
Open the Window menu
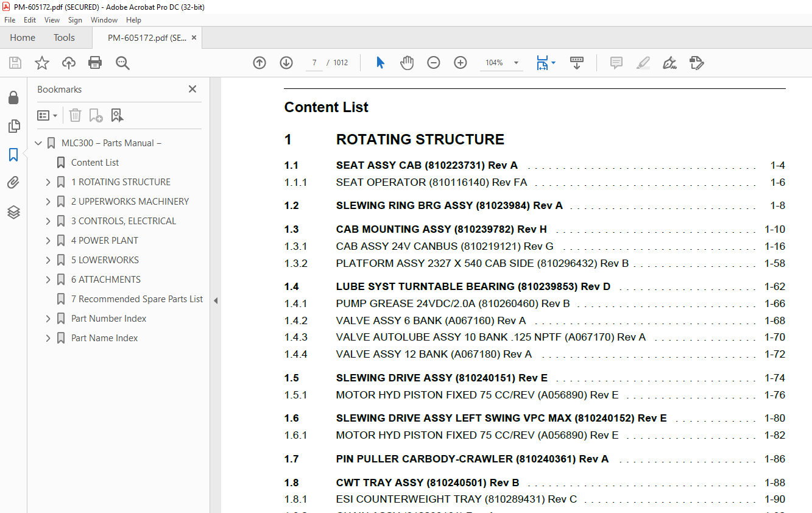(104, 20)
